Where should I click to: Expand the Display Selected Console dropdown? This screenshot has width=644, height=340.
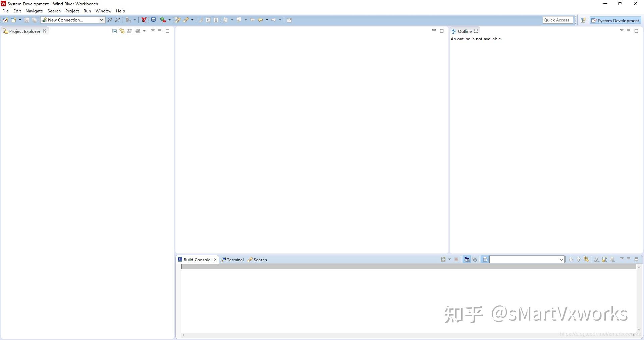[450, 259]
